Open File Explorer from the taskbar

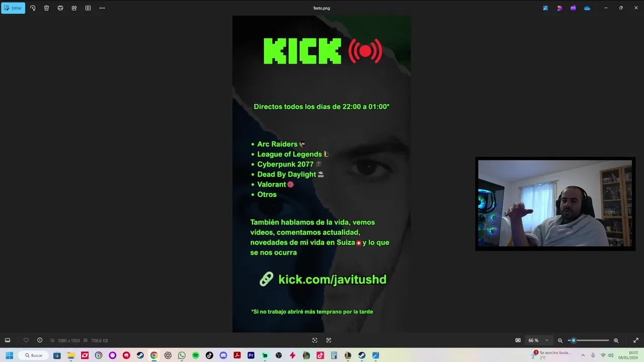[x=71, y=355]
